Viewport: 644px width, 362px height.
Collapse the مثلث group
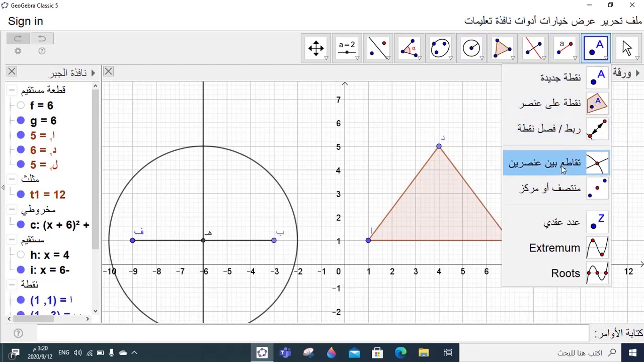click(x=12, y=179)
